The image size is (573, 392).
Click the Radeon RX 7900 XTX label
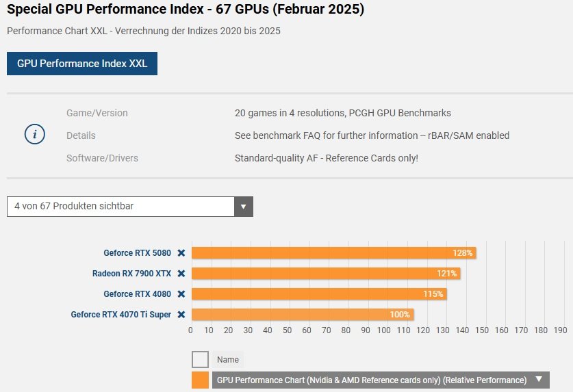point(131,273)
